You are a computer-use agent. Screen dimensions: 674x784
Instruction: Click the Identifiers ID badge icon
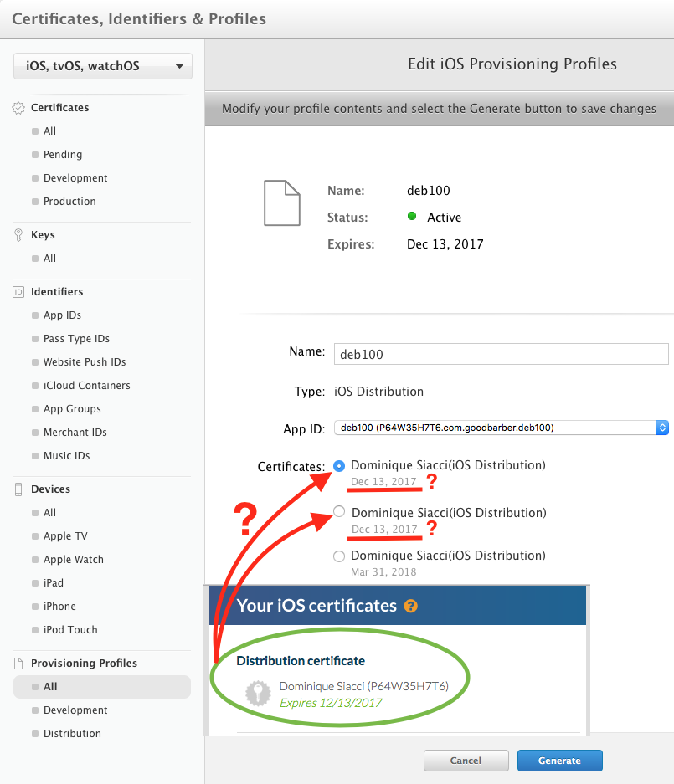(x=19, y=292)
